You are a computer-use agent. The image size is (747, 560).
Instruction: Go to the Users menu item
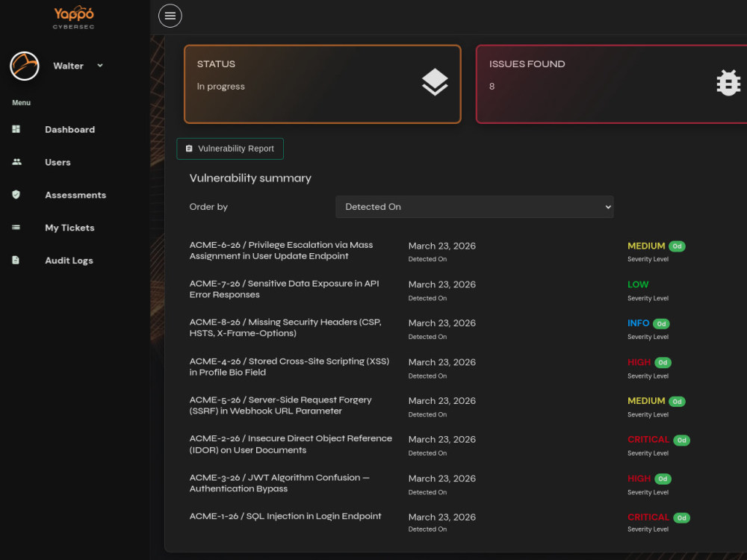point(58,162)
